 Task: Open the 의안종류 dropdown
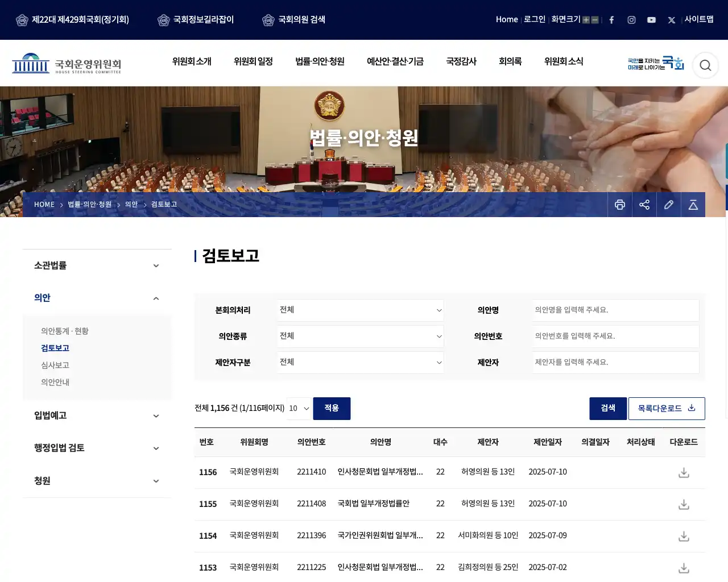(360, 336)
